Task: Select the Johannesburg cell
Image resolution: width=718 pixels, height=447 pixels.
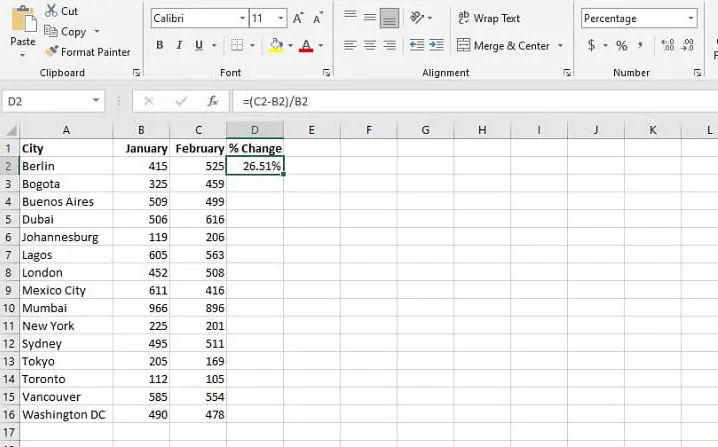Action: [66, 237]
